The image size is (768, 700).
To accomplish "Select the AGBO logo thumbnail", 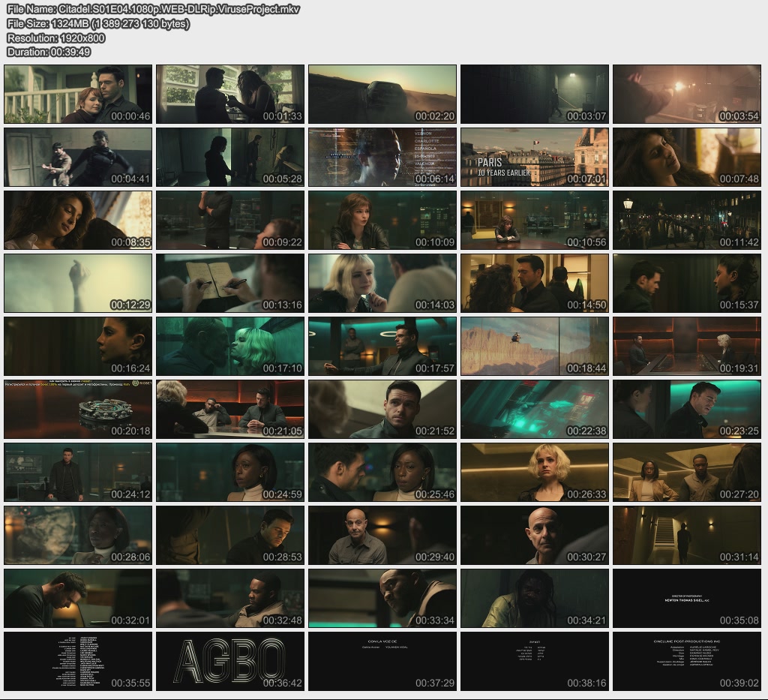I will (230, 661).
